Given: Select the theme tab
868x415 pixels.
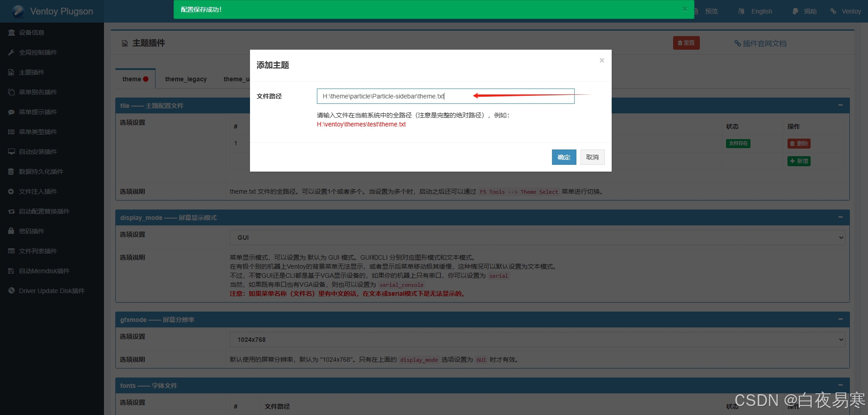Looking at the screenshot, I should (x=135, y=79).
